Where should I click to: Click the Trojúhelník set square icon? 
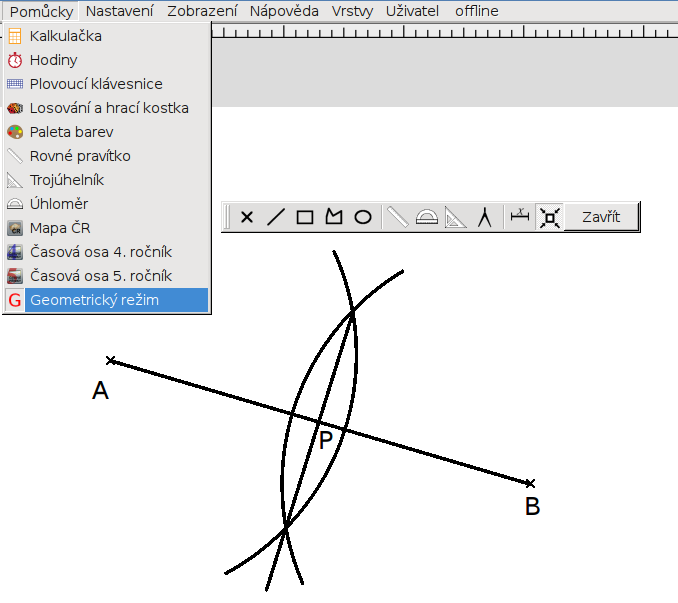[x=15, y=180]
